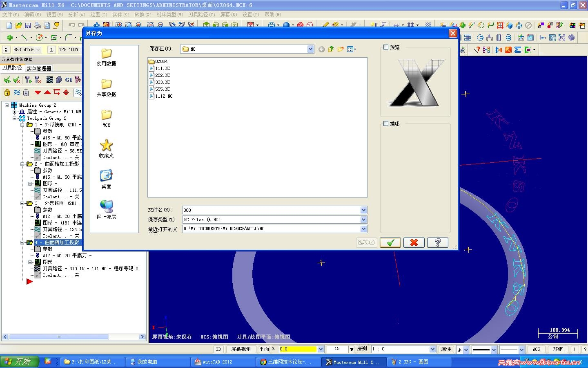Regenerate selected operations tool icon

click(28, 80)
